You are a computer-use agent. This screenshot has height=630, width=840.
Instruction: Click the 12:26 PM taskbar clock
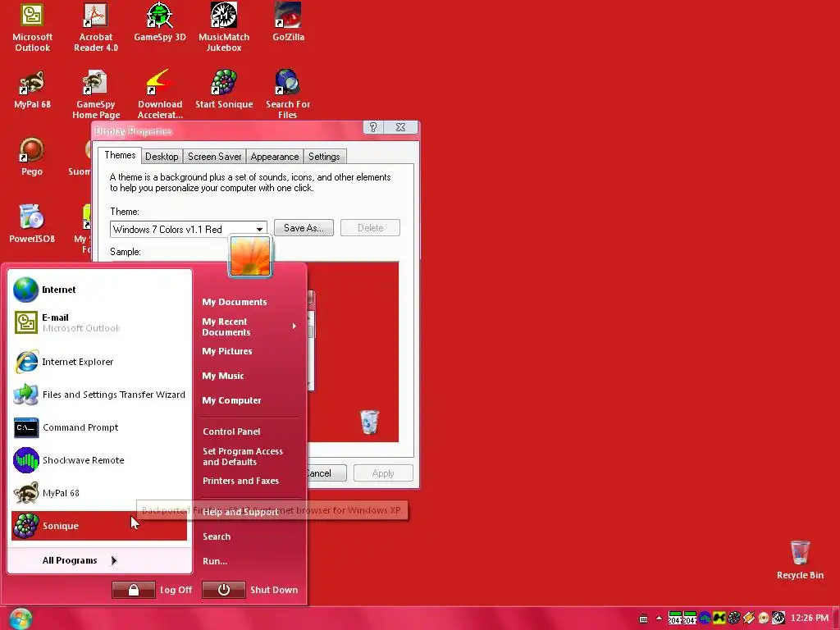pyautogui.click(x=809, y=619)
